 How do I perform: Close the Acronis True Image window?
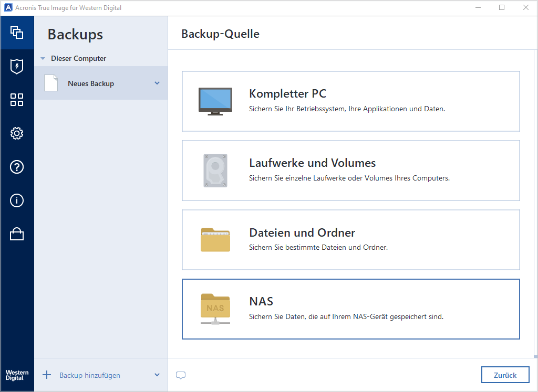(525, 7)
